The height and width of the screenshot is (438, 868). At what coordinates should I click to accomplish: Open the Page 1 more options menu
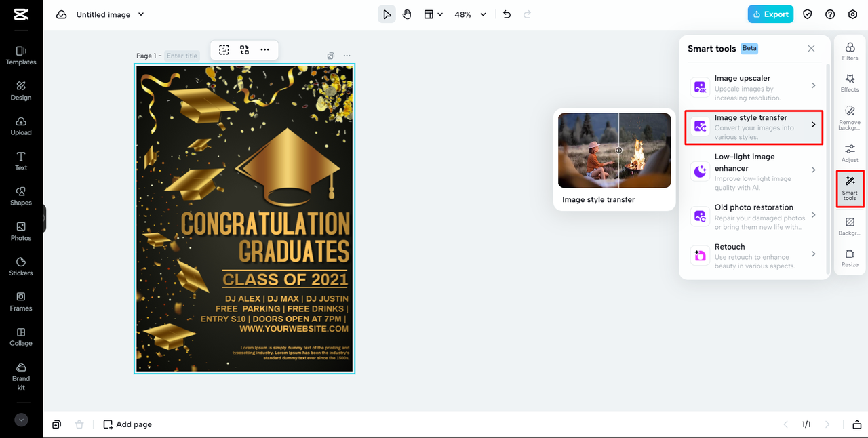(x=347, y=56)
